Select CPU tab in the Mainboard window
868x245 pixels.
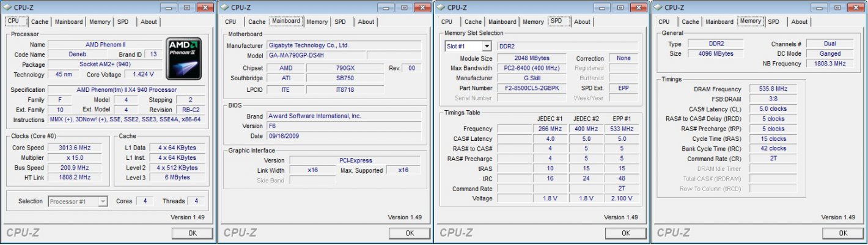tap(230, 21)
